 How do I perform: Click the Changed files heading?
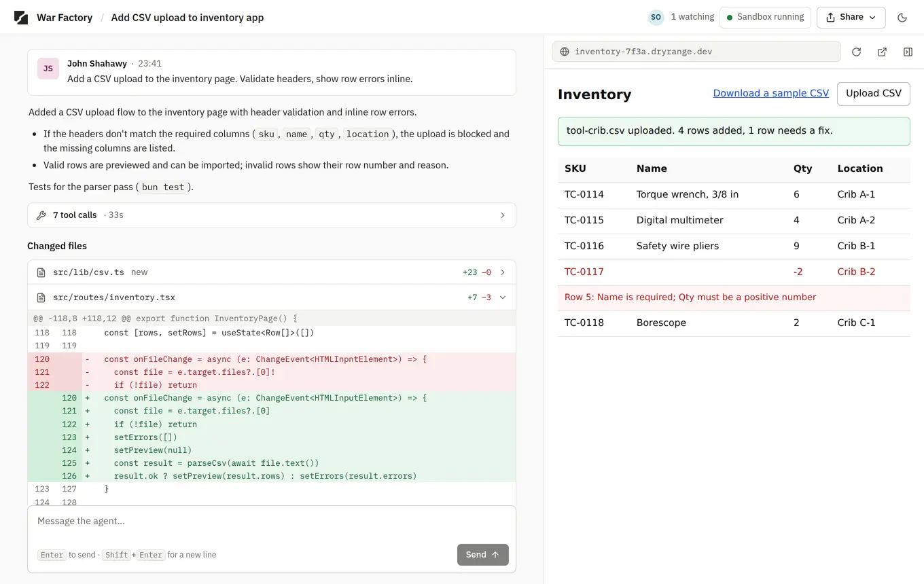point(57,246)
